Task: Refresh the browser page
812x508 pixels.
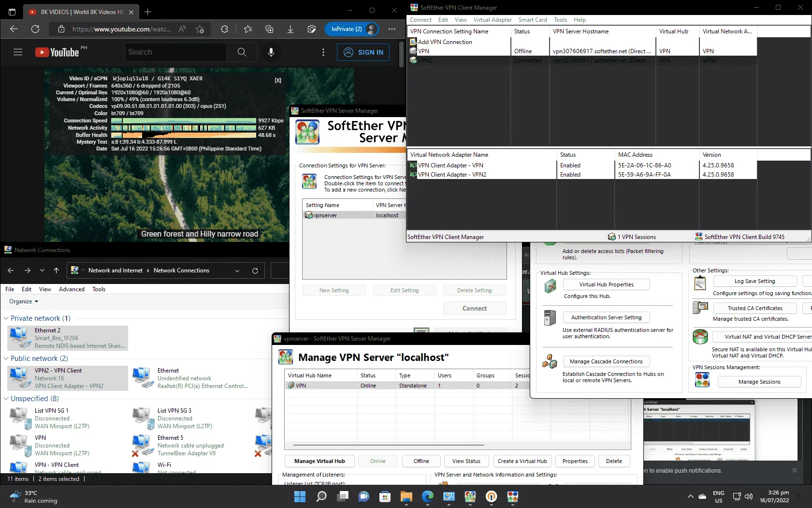Action: click(x=35, y=29)
